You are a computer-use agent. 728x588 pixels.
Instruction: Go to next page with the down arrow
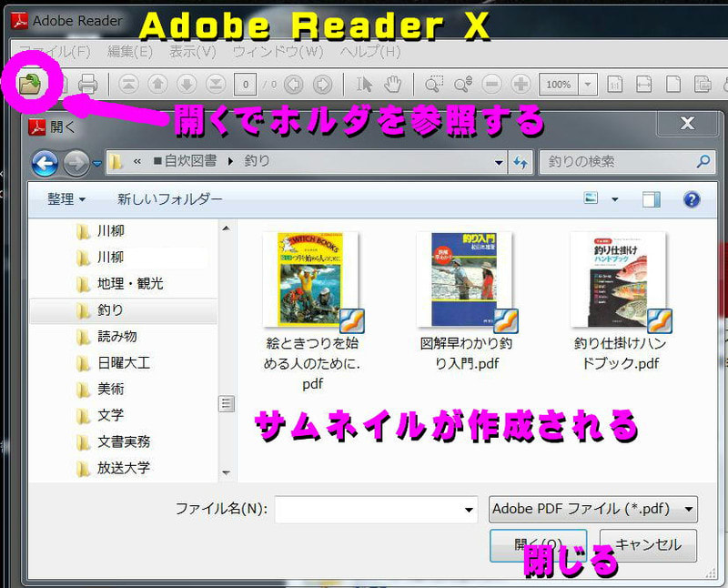tap(187, 84)
